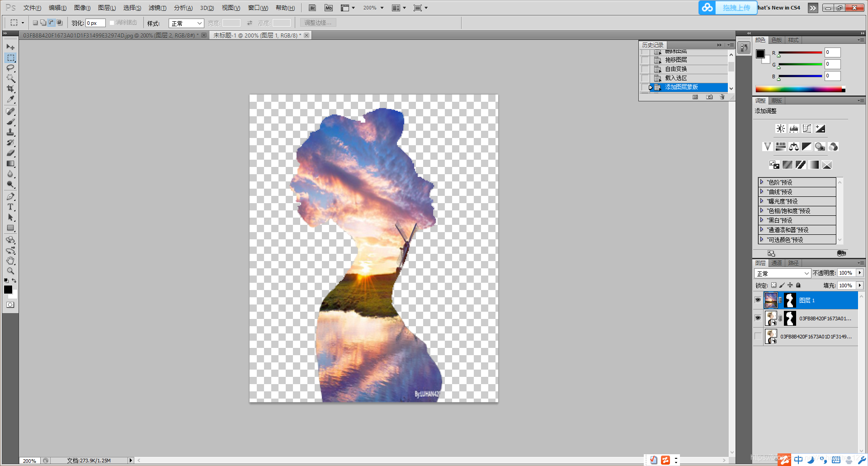Select the Zoom tool in the toolbox
Image resolution: width=868 pixels, height=466 pixels.
tap(10, 271)
